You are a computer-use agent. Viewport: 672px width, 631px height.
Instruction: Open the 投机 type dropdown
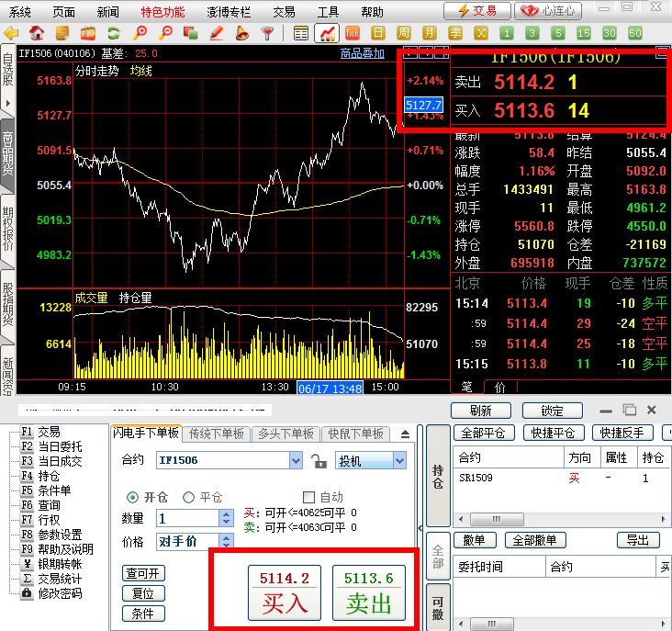tap(399, 461)
